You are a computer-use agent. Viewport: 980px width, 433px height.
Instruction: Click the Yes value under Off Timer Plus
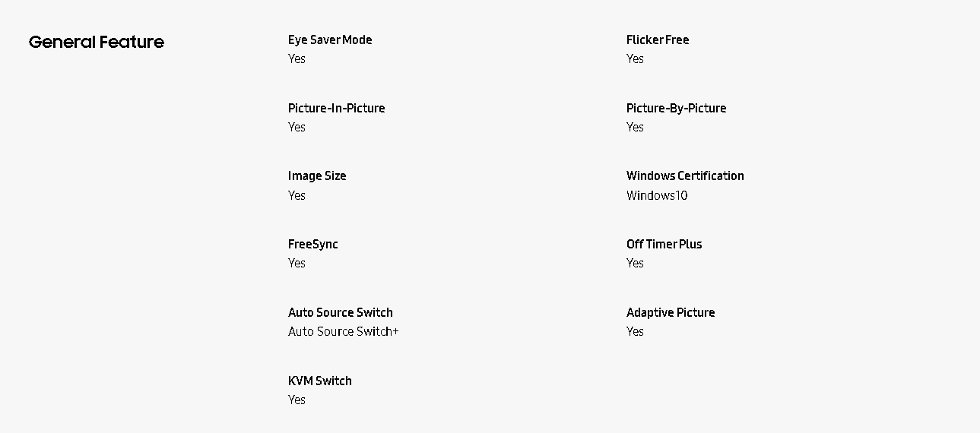[x=635, y=263]
